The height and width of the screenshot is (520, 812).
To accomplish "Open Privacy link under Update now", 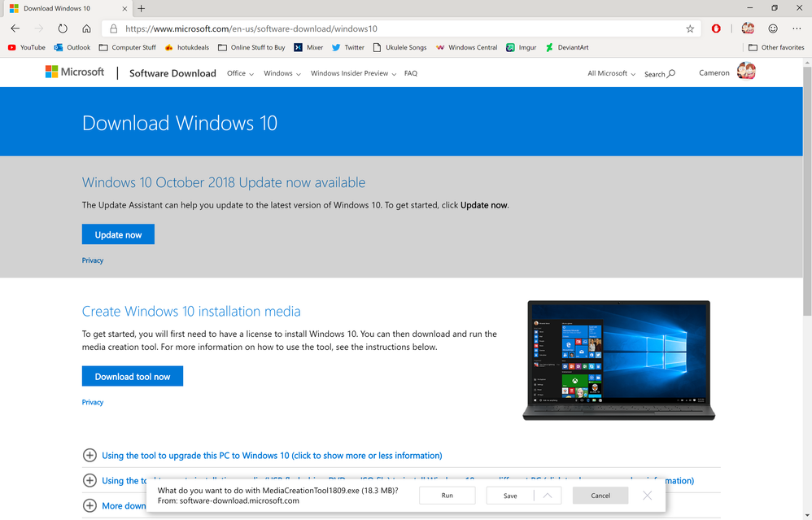I will click(93, 260).
